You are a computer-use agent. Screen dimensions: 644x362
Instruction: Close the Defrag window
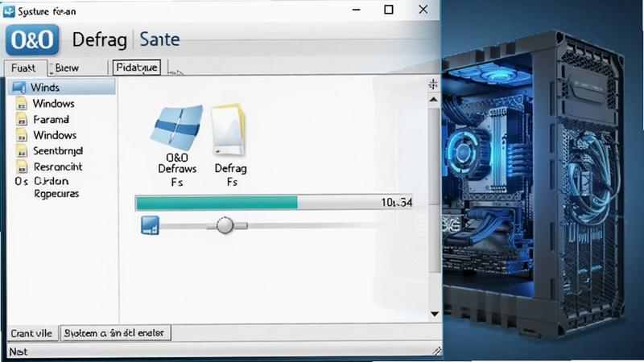(423, 10)
